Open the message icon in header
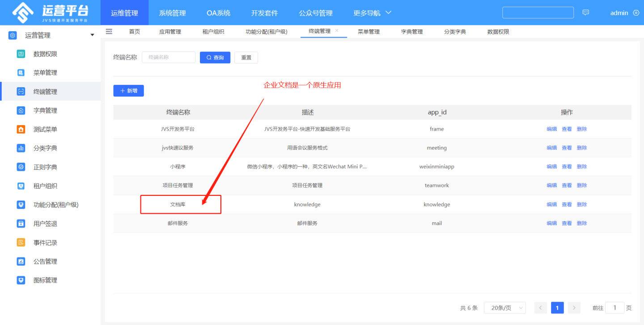This screenshot has height=325, width=644. (586, 13)
